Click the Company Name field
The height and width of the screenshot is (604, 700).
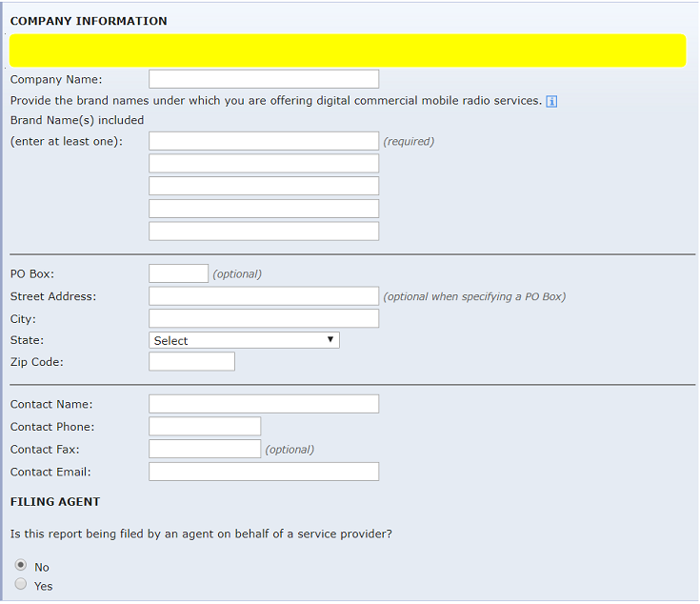(264, 79)
